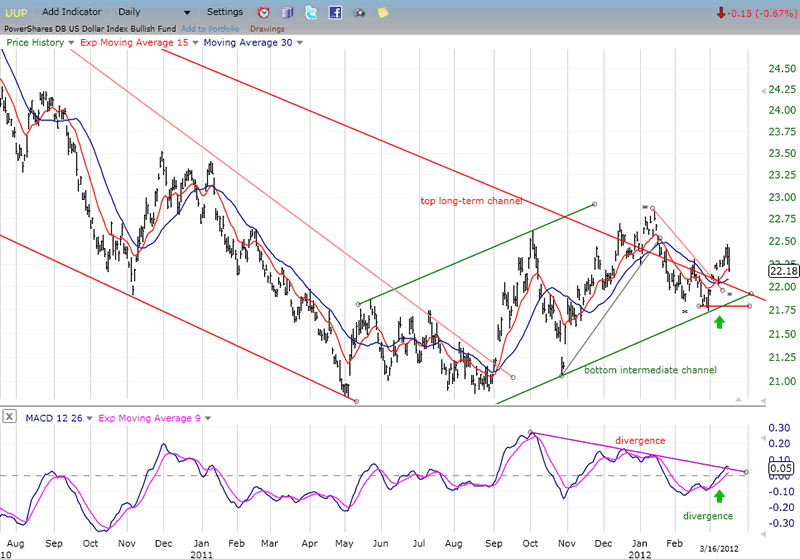The width and height of the screenshot is (800, 559).
Task: Expand Price History options arrow
Action: (x=71, y=43)
